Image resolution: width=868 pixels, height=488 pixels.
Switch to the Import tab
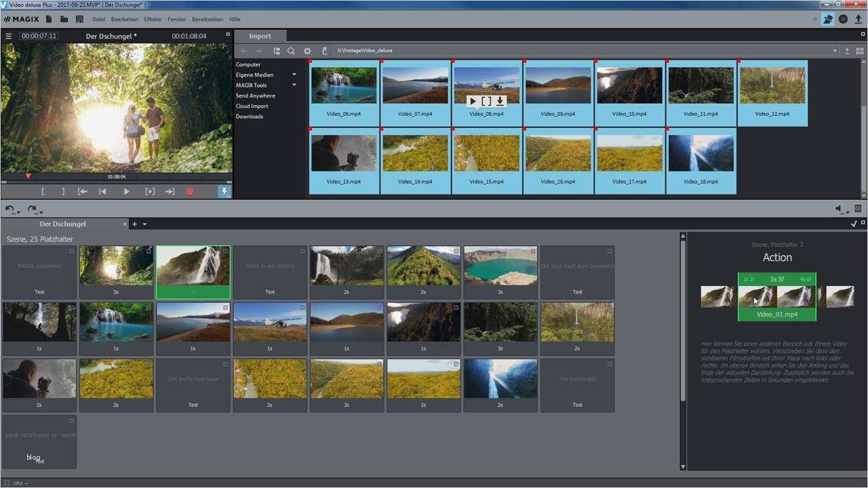pos(260,36)
